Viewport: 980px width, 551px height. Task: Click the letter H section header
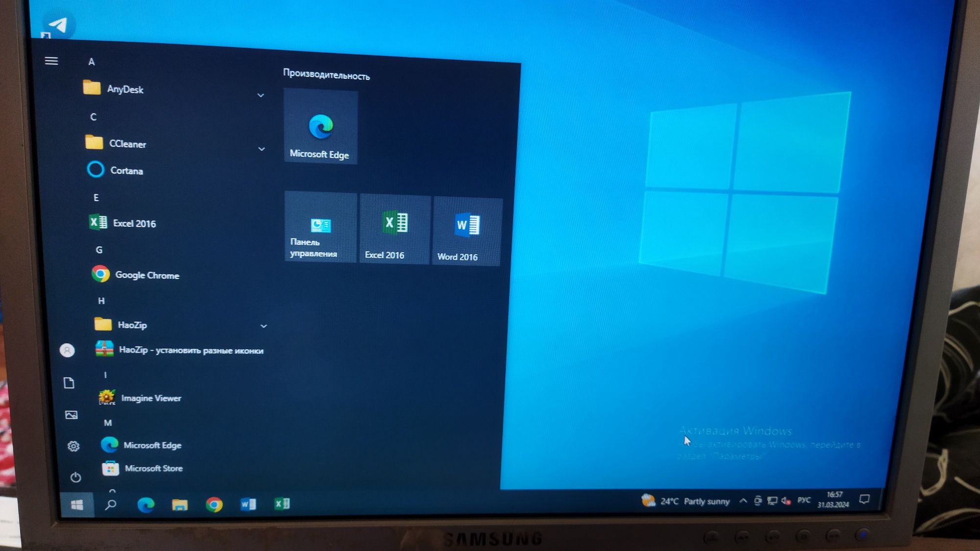pos(101,301)
